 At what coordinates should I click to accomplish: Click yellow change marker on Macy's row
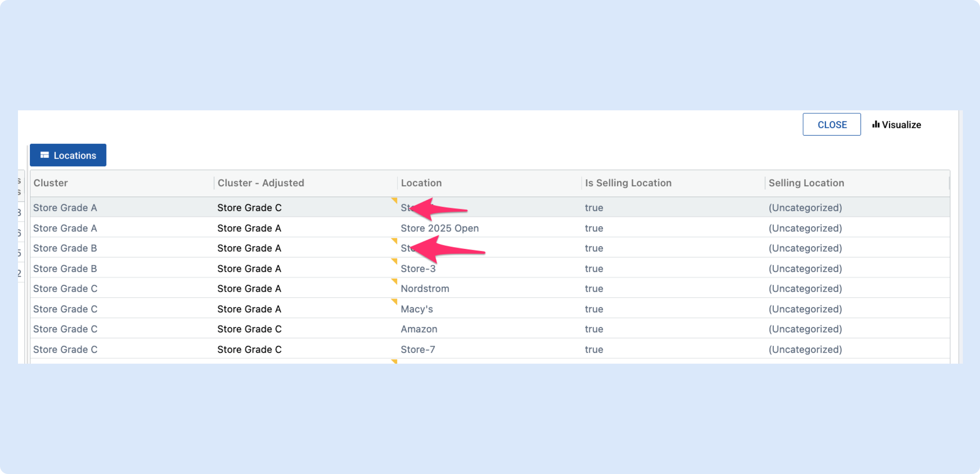[x=394, y=302]
